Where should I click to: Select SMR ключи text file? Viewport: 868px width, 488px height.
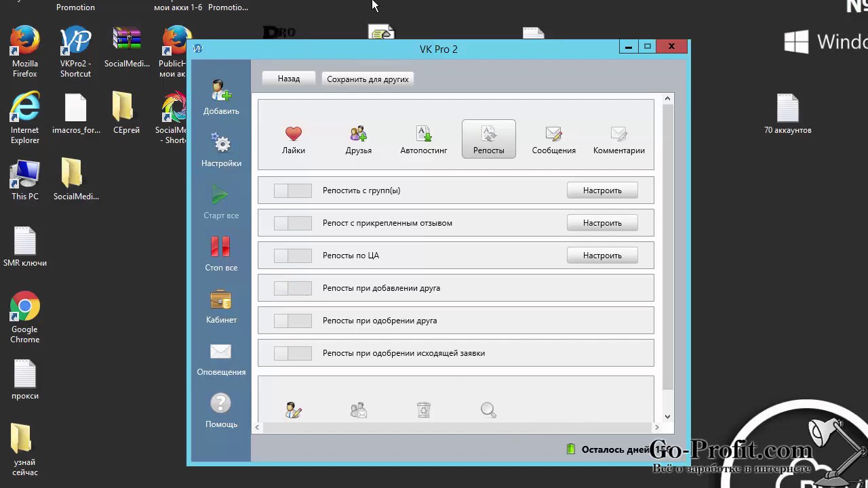coord(25,247)
